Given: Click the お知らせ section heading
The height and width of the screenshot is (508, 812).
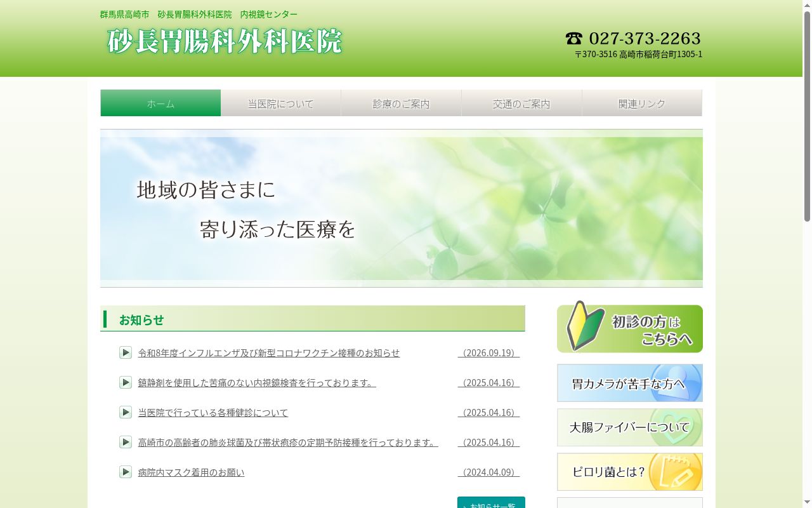Looking at the screenshot, I should (x=313, y=319).
